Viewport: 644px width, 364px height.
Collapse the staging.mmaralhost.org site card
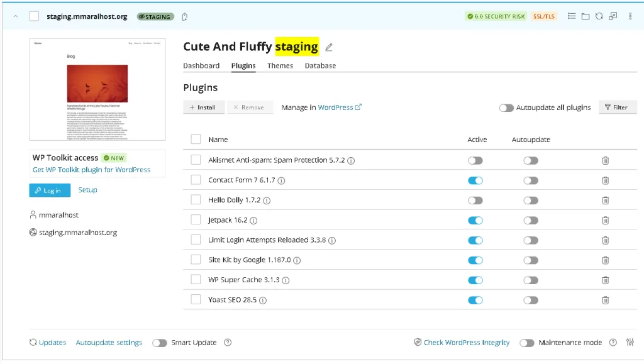[15, 16]
